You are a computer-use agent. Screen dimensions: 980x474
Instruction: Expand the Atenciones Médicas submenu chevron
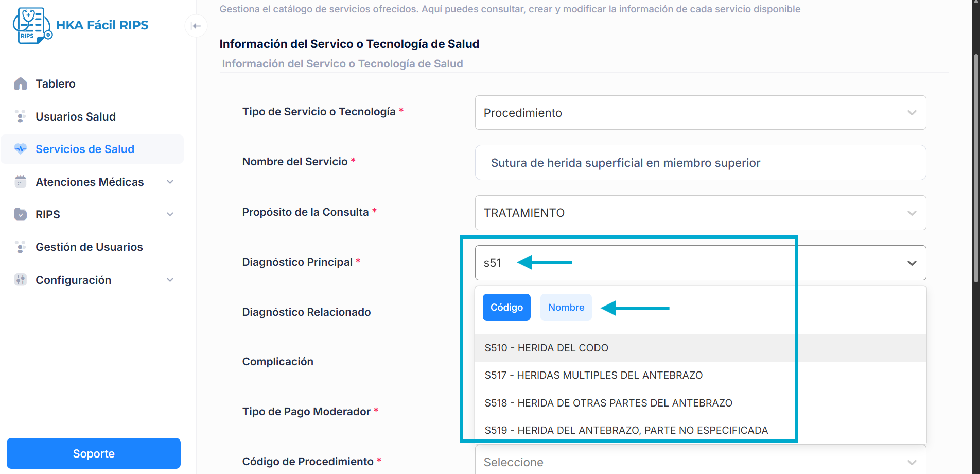coord(170,182)
